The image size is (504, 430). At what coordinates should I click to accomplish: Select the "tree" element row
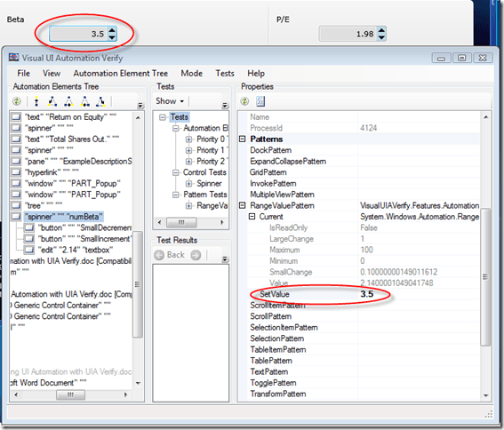[44, 206]
